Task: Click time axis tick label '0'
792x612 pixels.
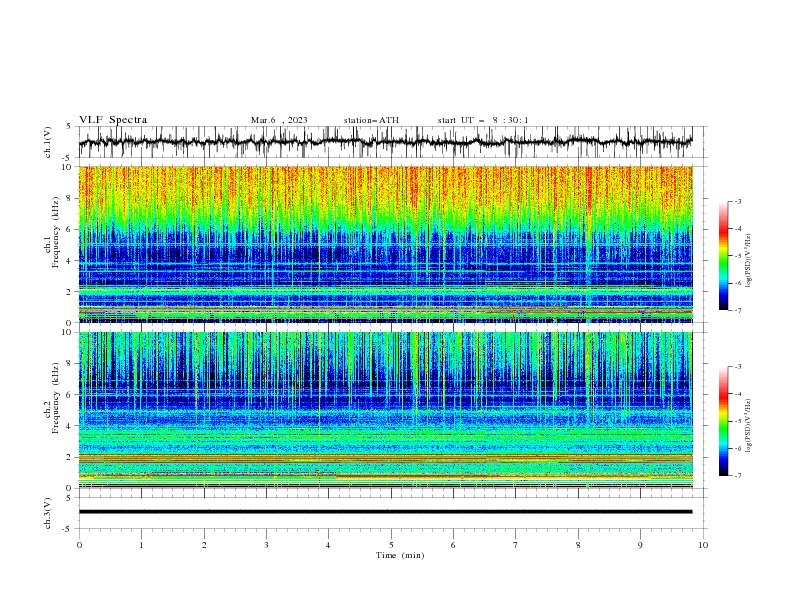Action: coord(79,545)
